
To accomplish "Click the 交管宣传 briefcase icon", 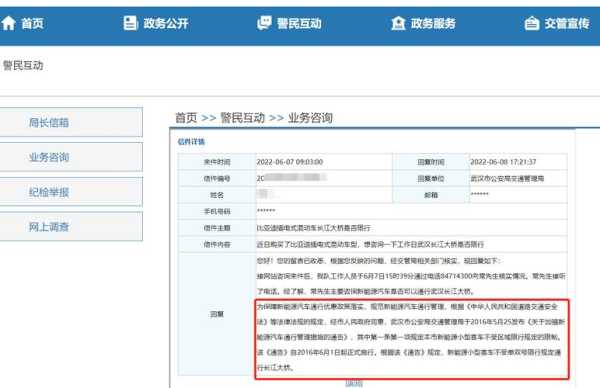I will click(x=532, y=23).
